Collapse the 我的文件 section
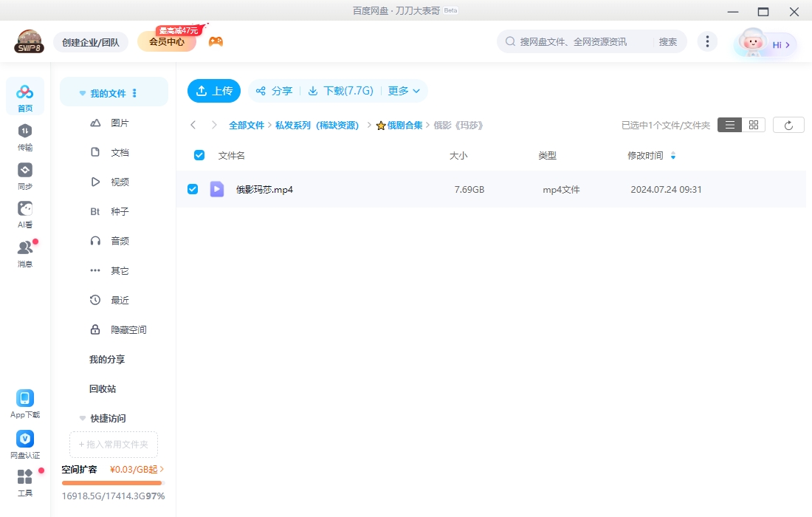Image resolution: width=812 pixels, height=517 pixels. (x=82, y=92)
